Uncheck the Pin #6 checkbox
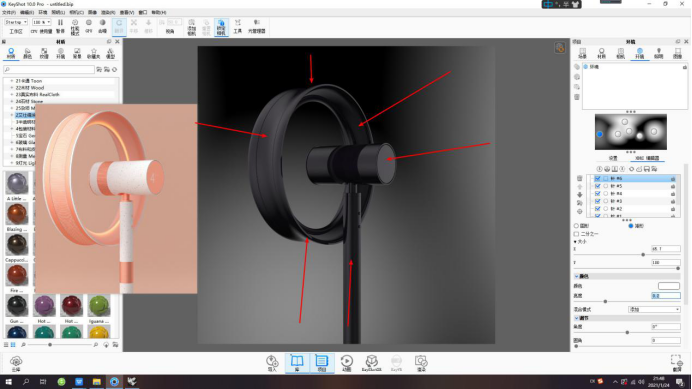The height and width of the screenshot is (389, 692). [x=598, y=178]
